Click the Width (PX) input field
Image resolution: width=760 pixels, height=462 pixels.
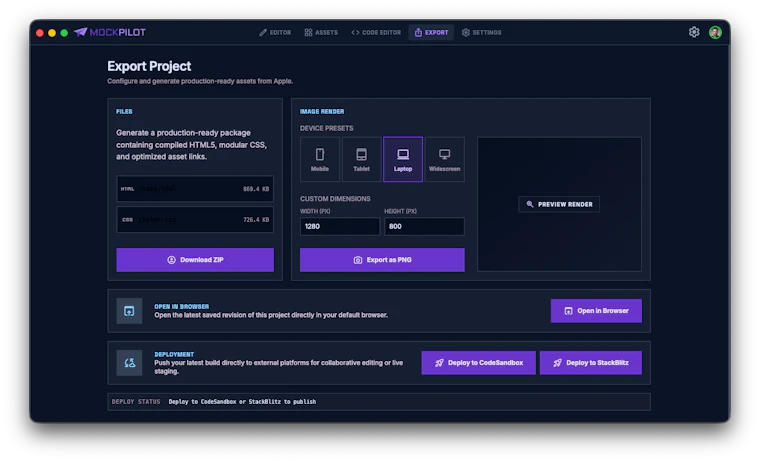point(340,226)
